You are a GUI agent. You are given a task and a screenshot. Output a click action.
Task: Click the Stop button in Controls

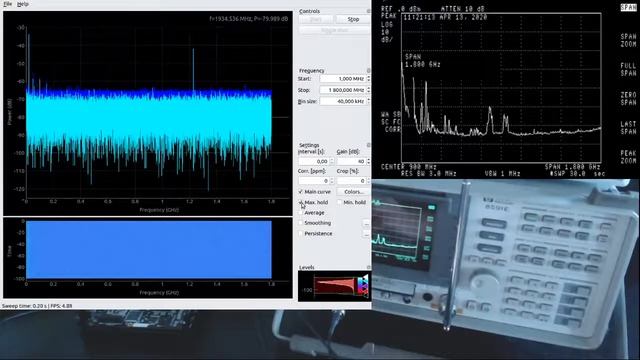[353, 19]
